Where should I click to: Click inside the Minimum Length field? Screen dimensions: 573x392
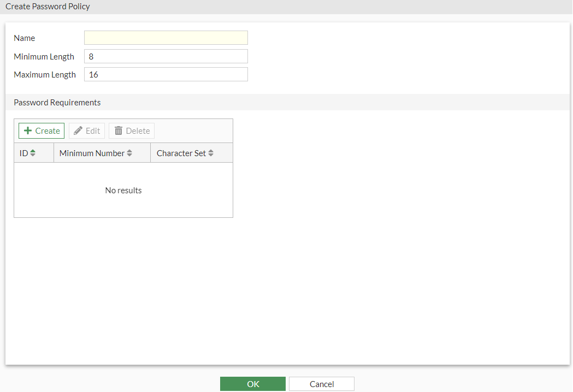tap(166, 56)
